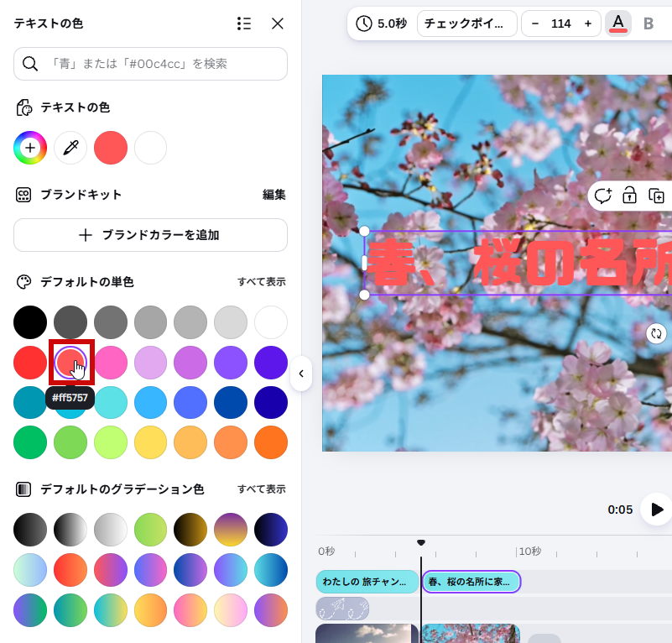The height and width of the screenshot is (643, 672).
Task: Choose the #ff5757 coral swatch
Action: [x=70, y=363]
